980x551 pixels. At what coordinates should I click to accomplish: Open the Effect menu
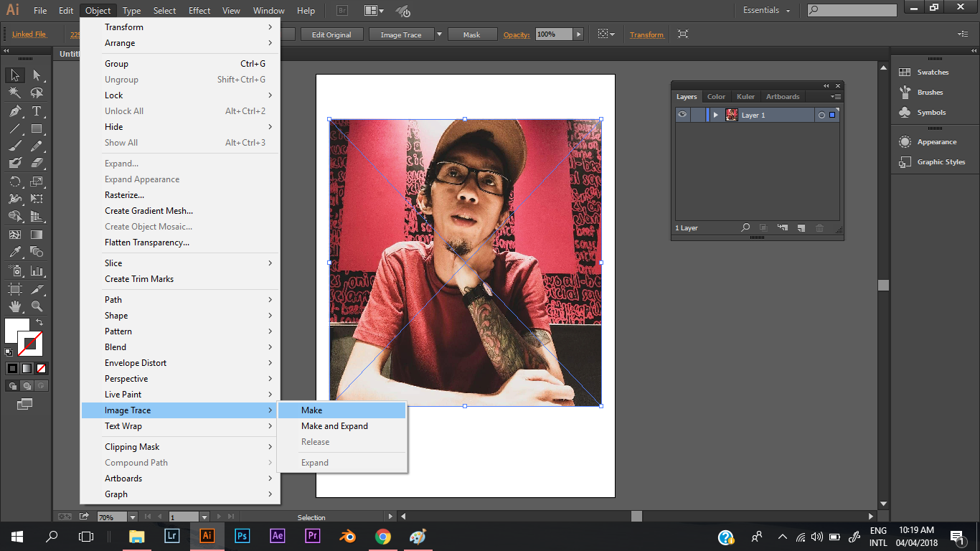pos(199,11)
